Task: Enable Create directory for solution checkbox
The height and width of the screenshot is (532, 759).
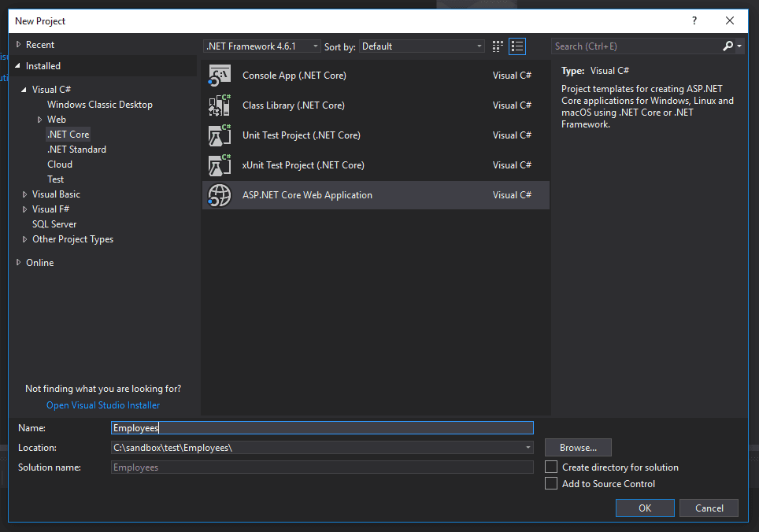Action: (x=551, y=467)
